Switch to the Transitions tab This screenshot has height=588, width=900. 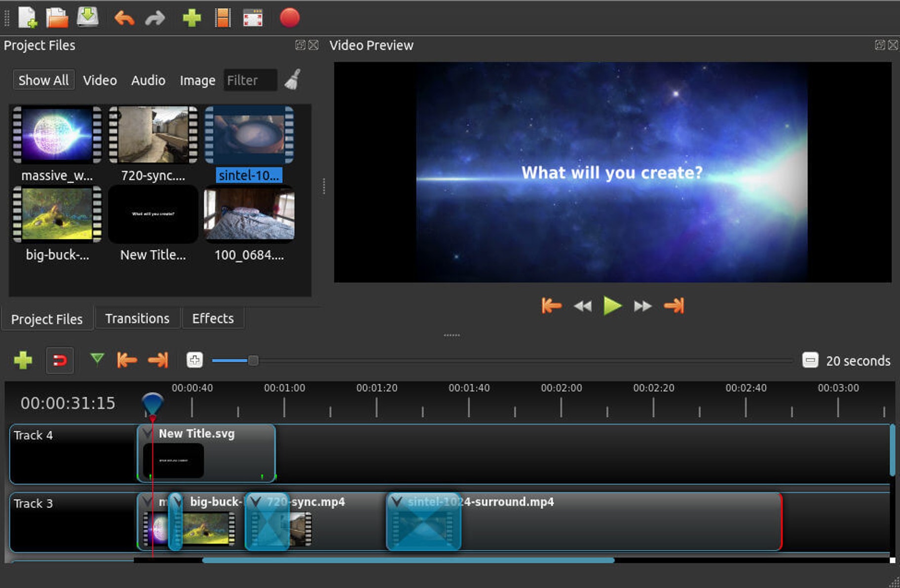pyautogui.click(x=137, y=318)
